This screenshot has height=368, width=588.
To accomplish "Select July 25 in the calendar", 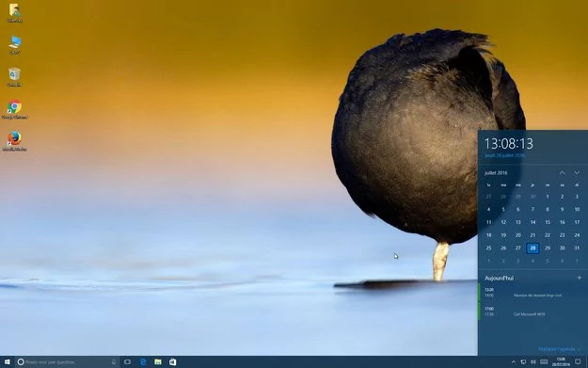I will [x=488, y=248].
